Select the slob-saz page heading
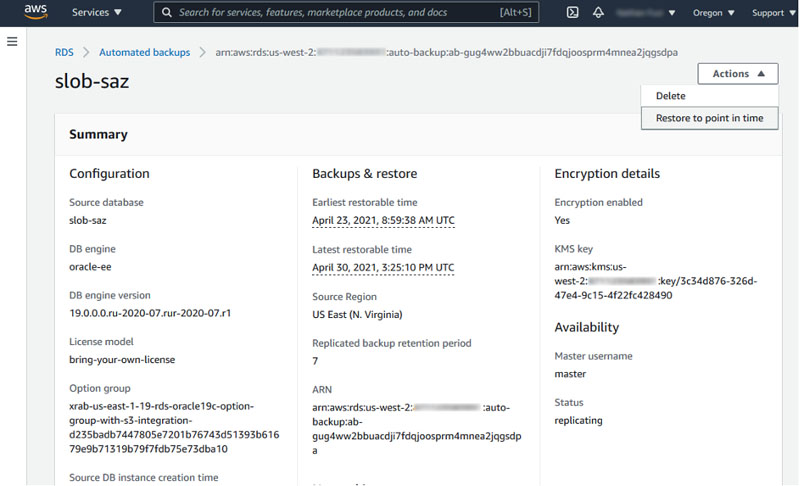 tap(92, 81)
